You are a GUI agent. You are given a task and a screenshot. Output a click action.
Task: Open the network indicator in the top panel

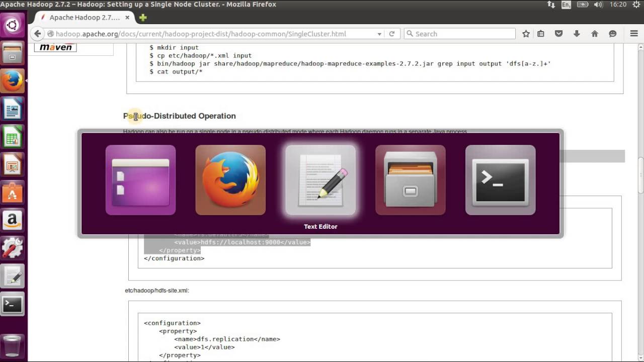[551, 5]
